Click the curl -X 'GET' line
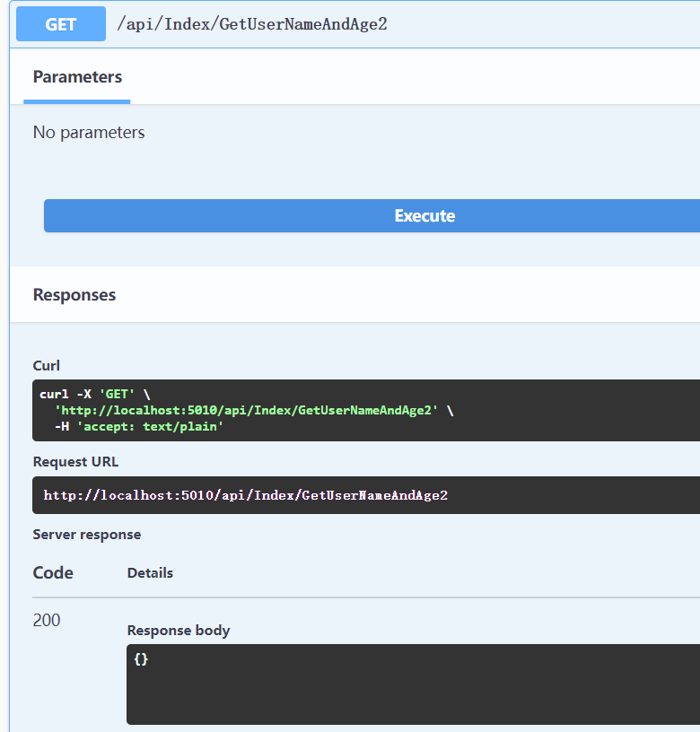This screenshot has width=700, height=732. pyautogui.click(x=94, y=395)
